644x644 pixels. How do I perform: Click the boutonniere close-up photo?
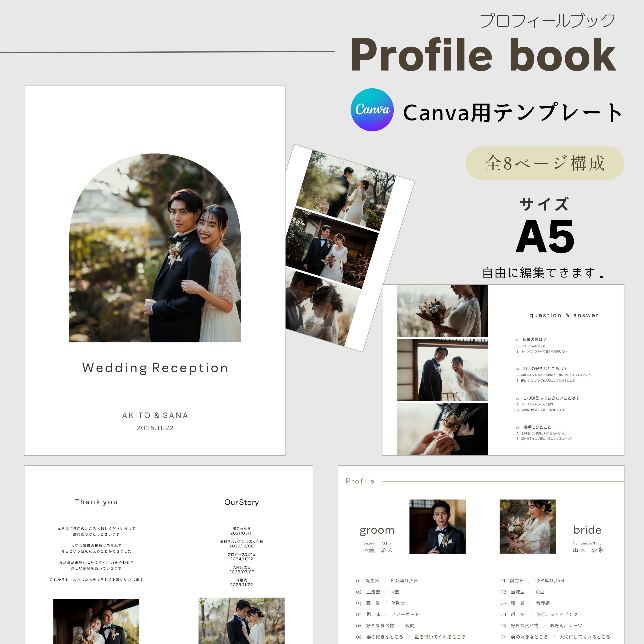tap(442, 429)
